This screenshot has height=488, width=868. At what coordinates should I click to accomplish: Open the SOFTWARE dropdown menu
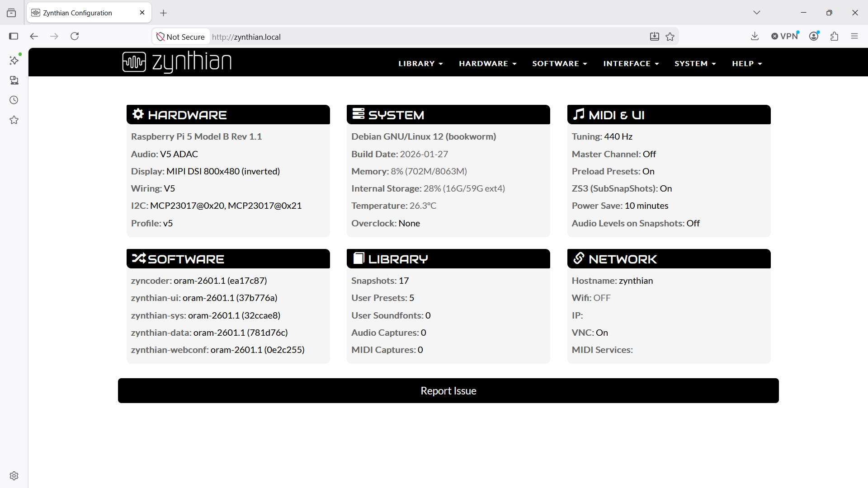point(560,64)
